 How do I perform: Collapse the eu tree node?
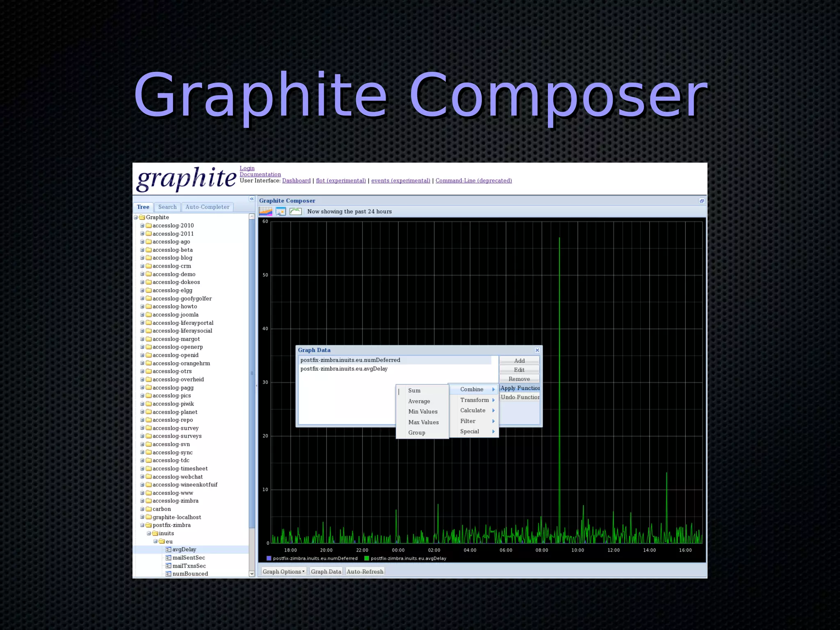[x=155, y=541]
